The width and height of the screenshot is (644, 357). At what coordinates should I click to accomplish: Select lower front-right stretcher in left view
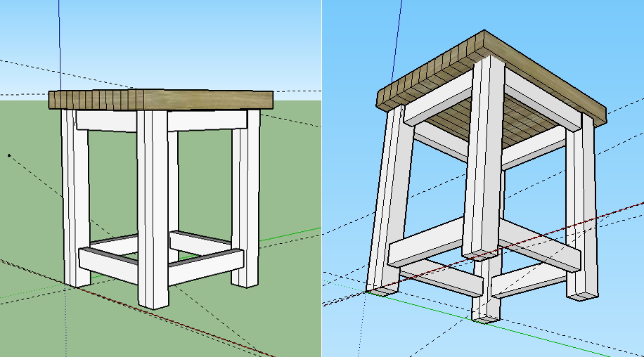coord(205,267)
